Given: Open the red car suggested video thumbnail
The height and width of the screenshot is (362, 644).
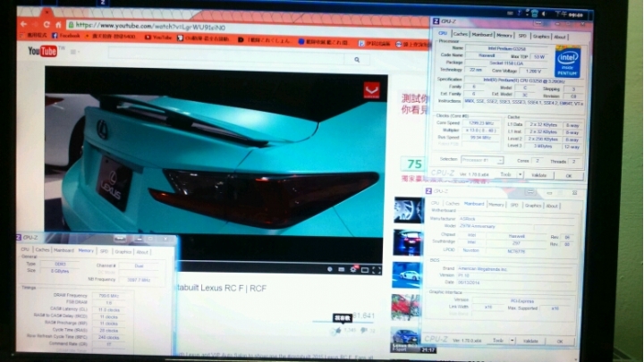Looking at the screenshot, I should tap(406, 307).
